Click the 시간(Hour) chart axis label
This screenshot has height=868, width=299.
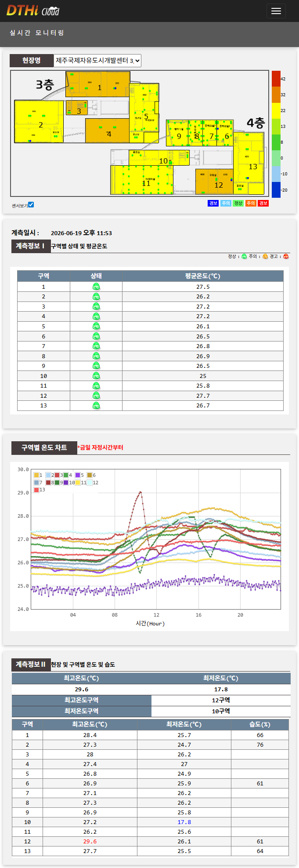150,623
